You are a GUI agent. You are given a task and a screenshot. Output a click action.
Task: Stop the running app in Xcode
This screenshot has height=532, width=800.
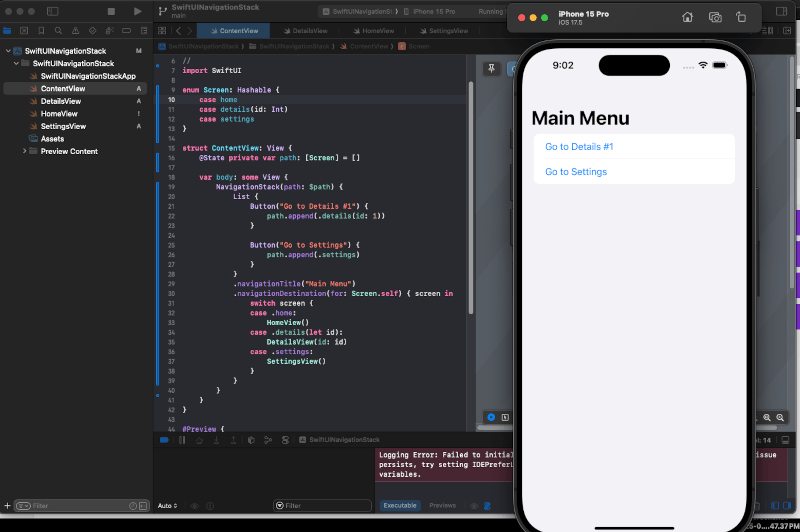point(111,11)
